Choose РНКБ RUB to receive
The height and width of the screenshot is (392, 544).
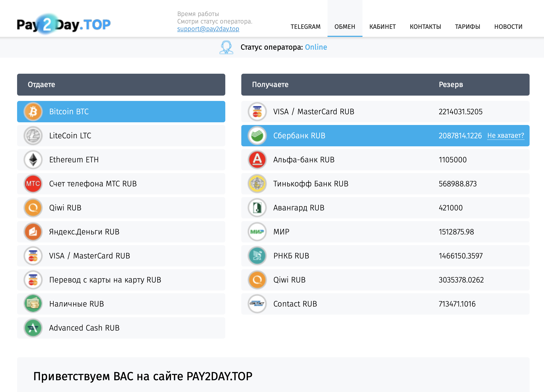[385, 256]
